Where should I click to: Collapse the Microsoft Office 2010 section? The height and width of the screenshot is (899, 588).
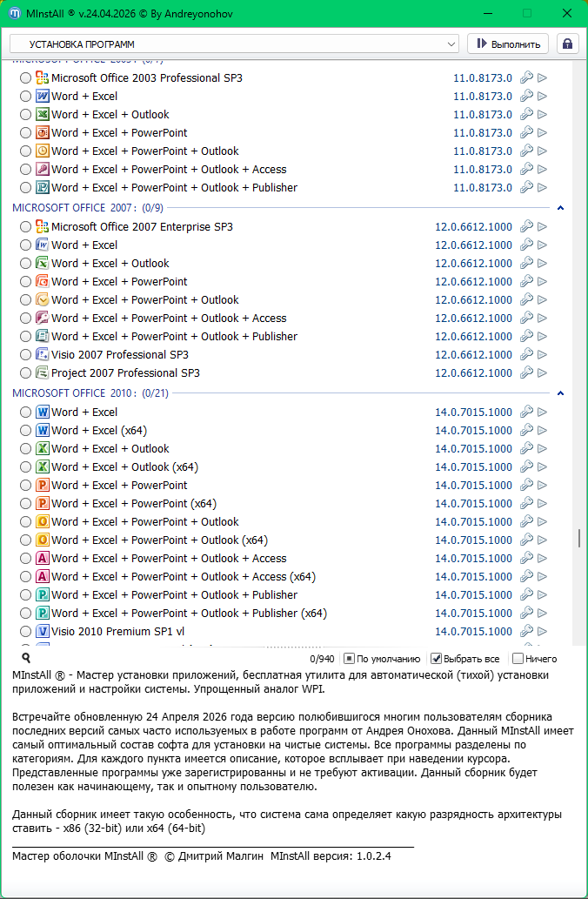tap(561, 393)
